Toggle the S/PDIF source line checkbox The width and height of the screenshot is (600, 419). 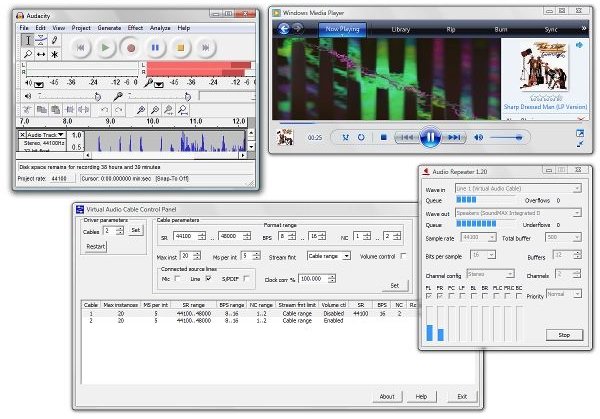pyautogui.click(x=246, y=278)
